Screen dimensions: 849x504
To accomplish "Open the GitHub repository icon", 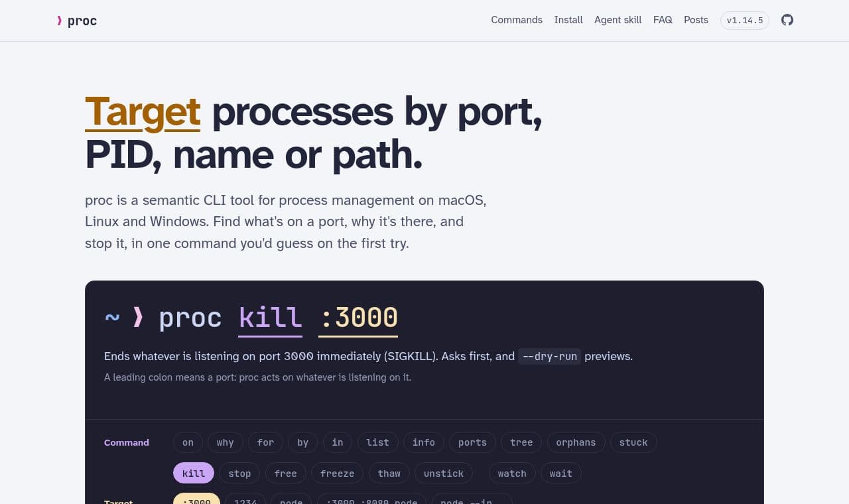I will (x=787, y=20).
